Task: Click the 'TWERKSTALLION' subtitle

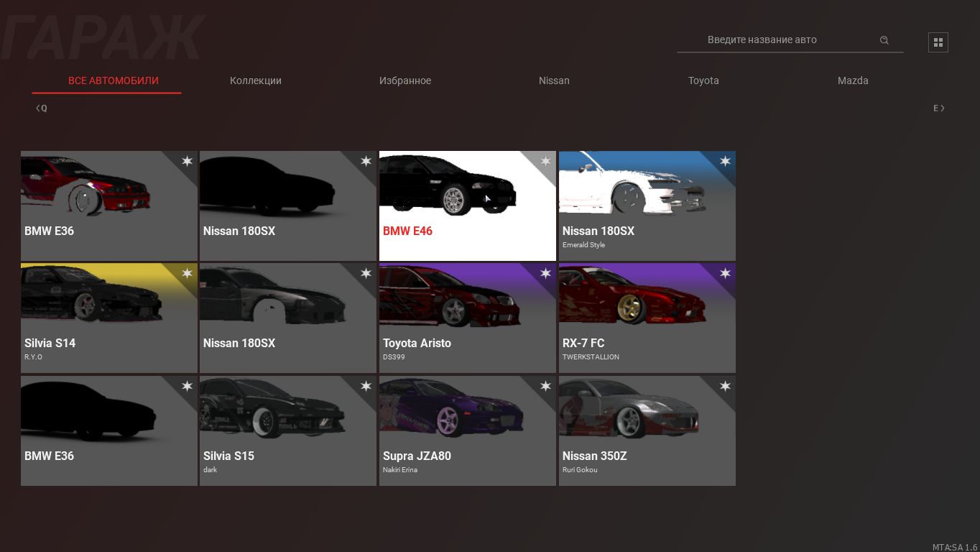Action: (x=591, y=357)
